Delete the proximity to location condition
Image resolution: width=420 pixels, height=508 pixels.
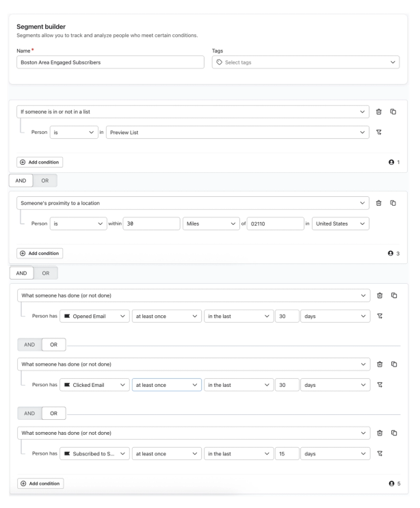click(378, 203)
